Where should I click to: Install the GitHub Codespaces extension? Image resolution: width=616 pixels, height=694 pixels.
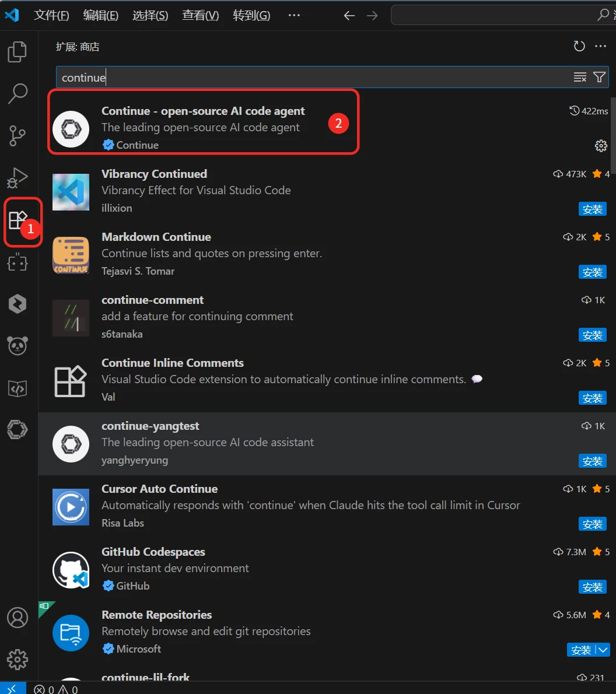click(x=592, y=587)
